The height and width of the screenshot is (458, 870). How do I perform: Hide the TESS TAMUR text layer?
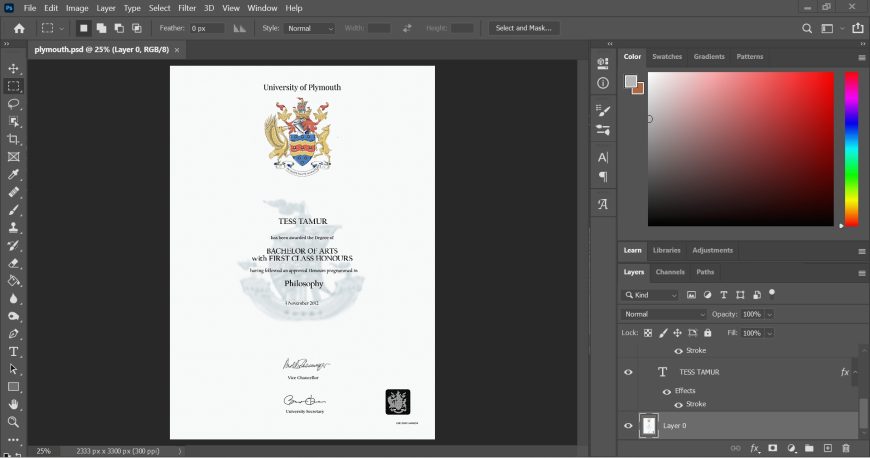(x=628, y=372)
